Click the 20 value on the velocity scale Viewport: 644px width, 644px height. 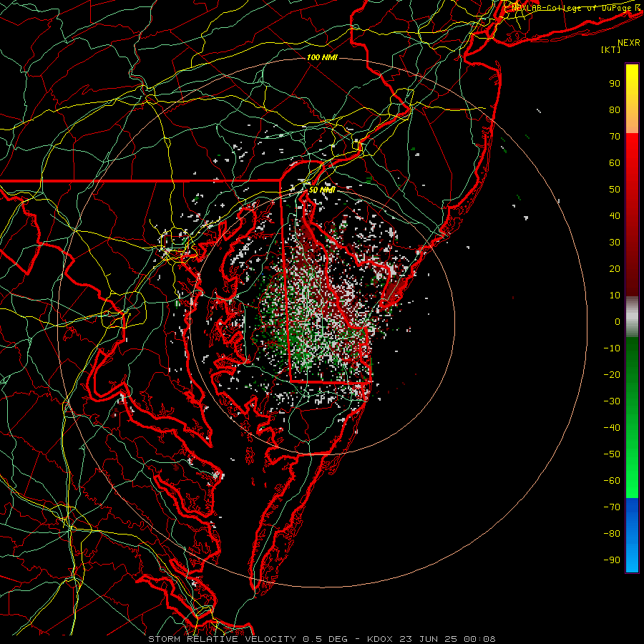(615, 269)
